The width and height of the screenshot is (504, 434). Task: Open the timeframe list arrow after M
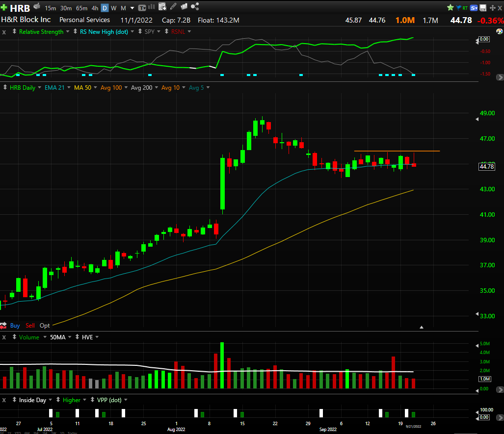click(x=132, y=8)
